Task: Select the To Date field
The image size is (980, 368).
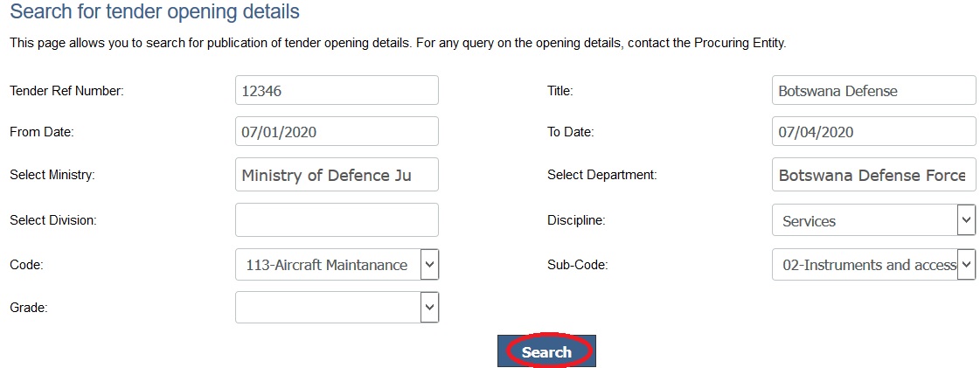Action: pyautogui.click(x=873, y=132)
